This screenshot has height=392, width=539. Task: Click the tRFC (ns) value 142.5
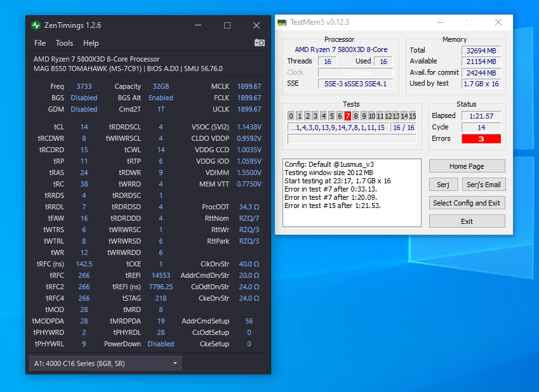point(84,264)
